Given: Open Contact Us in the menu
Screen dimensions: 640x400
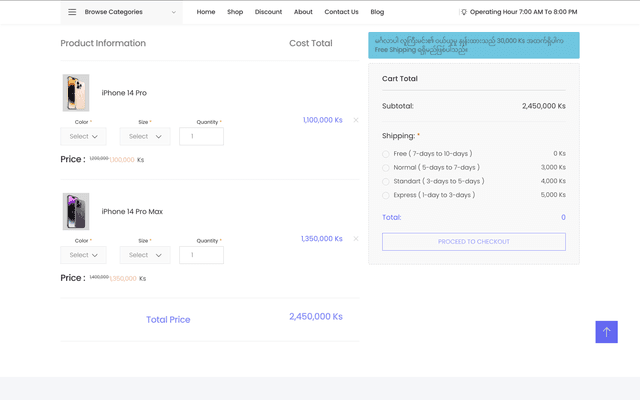Looking at the screenshot, I should pos(341,12).
